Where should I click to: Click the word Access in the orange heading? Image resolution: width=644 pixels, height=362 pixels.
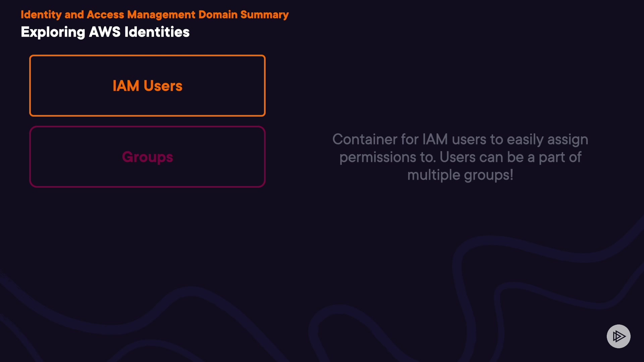(x=105, y=15)
